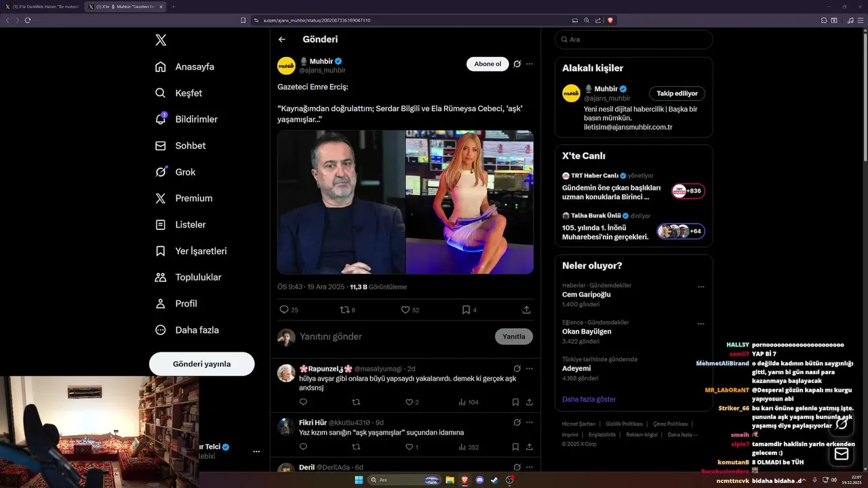This screenshot has width=868, height=488.
Task: Open Muhbir profile avatar on the post
Action: 286,66
